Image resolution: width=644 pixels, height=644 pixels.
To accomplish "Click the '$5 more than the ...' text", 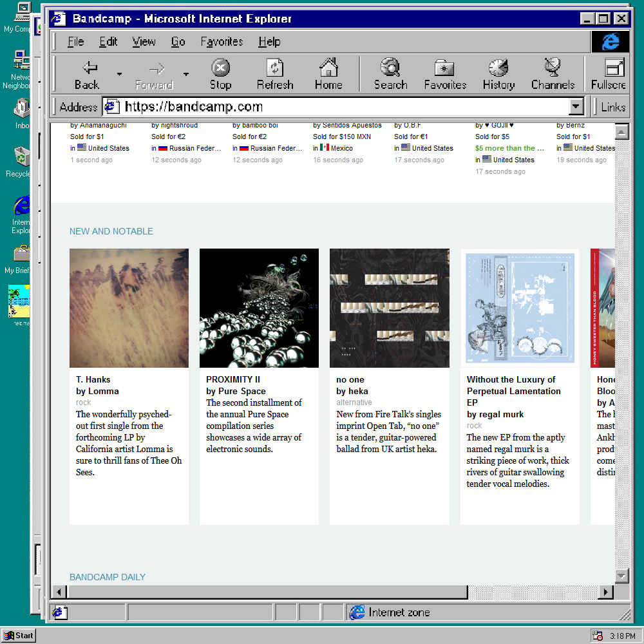I will point(509,148).
